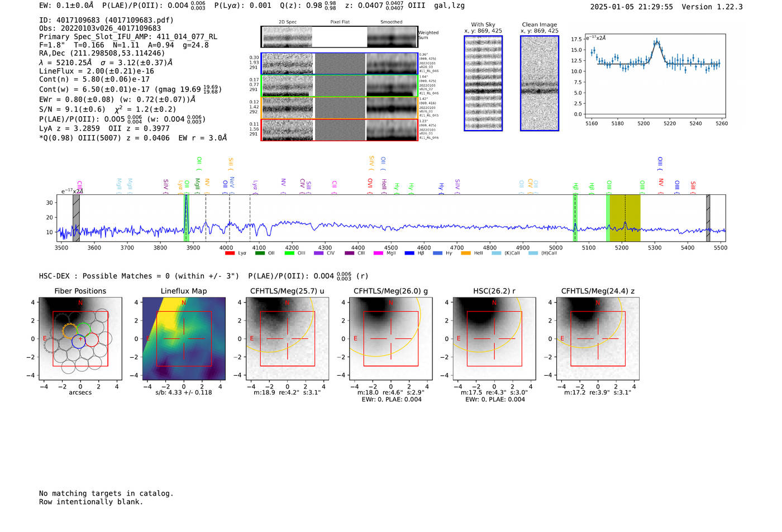Click the orange dashed fiber circle
This screenshot has height=532, width=782.
(70, 330)
